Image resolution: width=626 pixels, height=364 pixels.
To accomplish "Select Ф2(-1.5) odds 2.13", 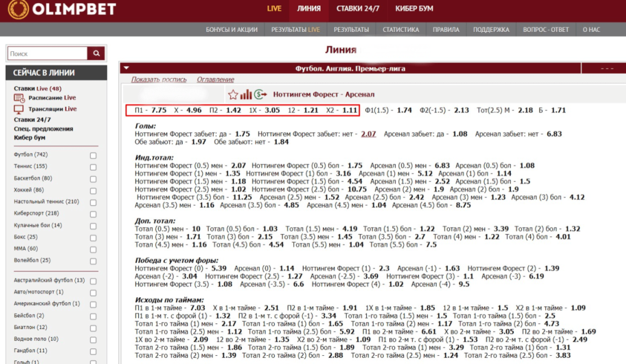I will pos(461,110).
